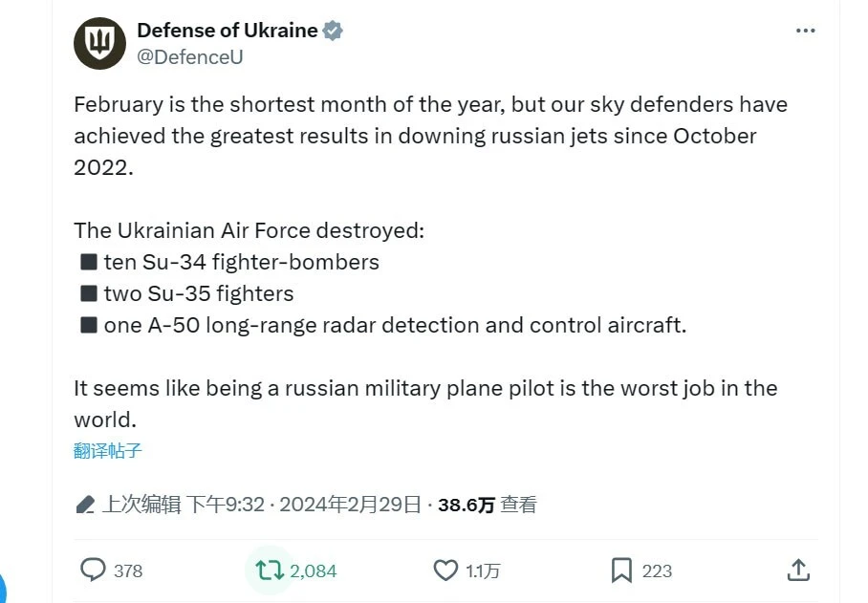
Task: Open the @DefenceU handle link
Action: coord(190,57)
